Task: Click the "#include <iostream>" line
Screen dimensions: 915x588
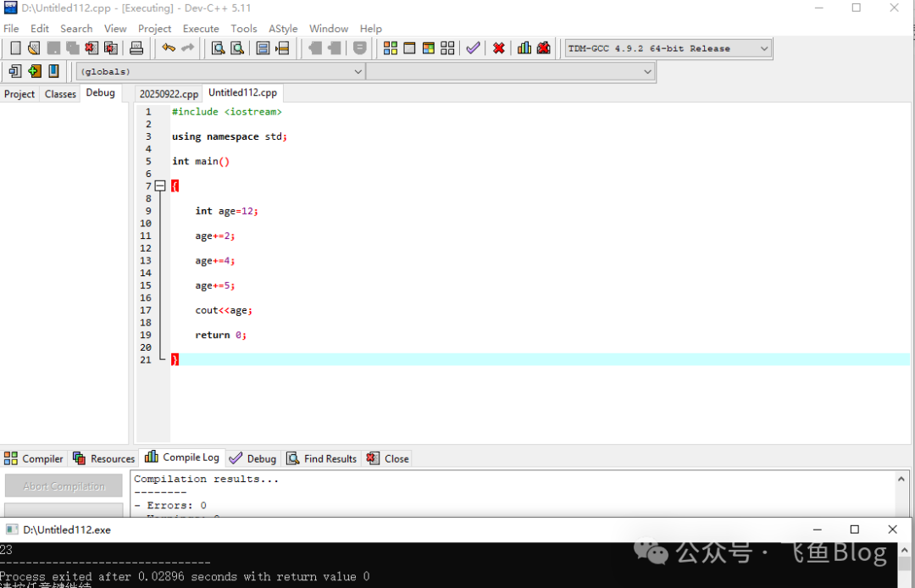Action: pyautogui.click(x=227, y=112)
